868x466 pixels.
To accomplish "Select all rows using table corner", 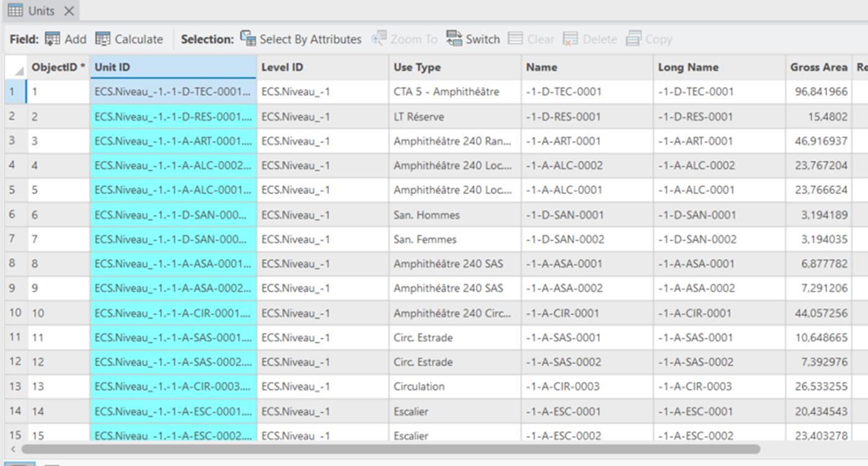I will 16,68.
